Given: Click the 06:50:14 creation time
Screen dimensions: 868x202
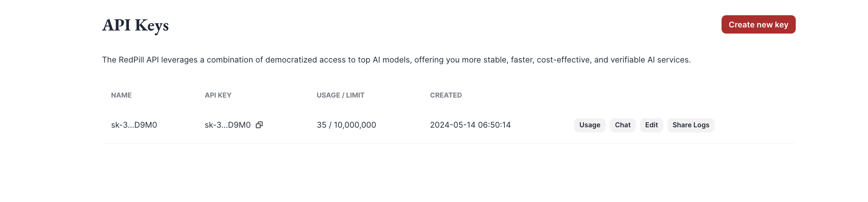Looking at the screenshot, I should [x=494, y=125].
